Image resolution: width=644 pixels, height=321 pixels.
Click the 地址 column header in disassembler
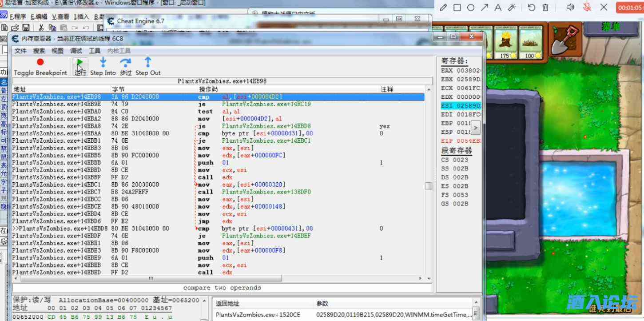(x=20, y=89)
